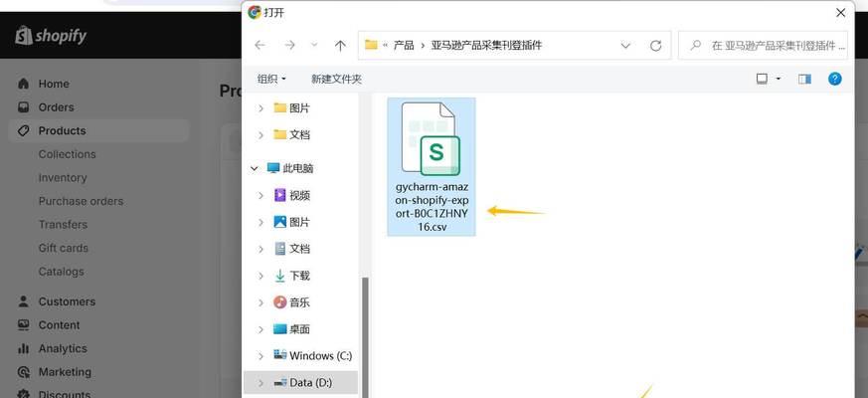Toggle the preview pane icon
The width and height of the screenshot is (868, 398).
pos(805,79)
